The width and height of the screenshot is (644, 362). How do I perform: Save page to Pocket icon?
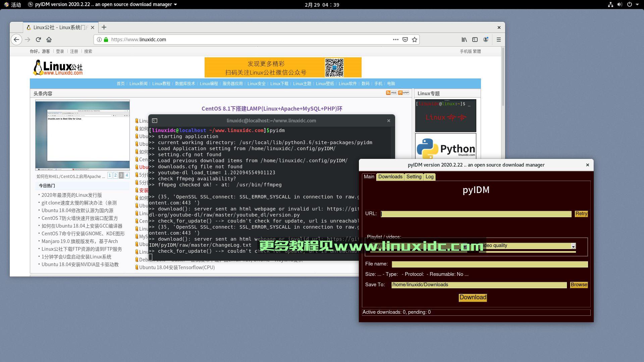click(405, 40)
